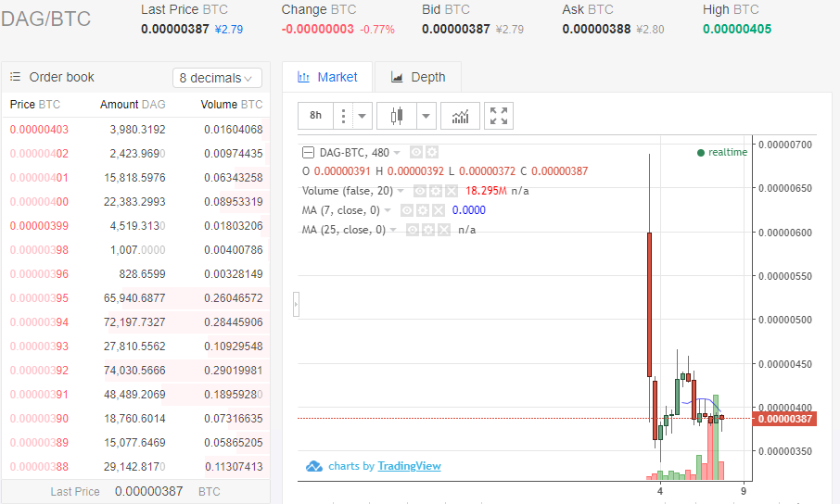Select the Market tab
The width and height of the screenshot is (840, 504).
tap(327, 78)
